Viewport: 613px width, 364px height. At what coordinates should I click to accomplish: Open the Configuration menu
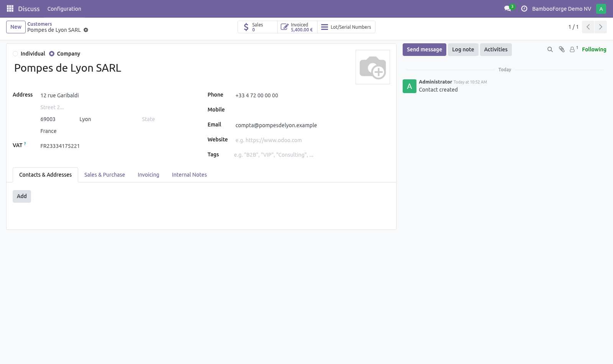coord(64,9)
